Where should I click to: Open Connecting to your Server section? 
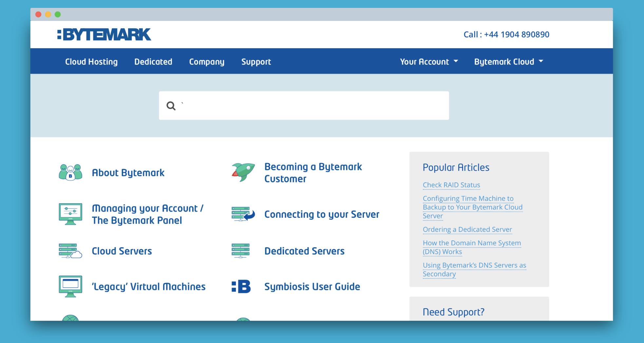[322, 214]
